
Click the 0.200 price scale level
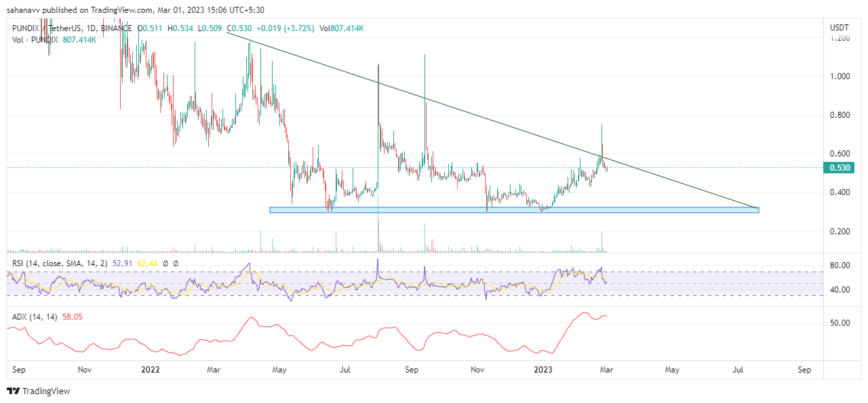pyautogui.click(x=840, y=232)
